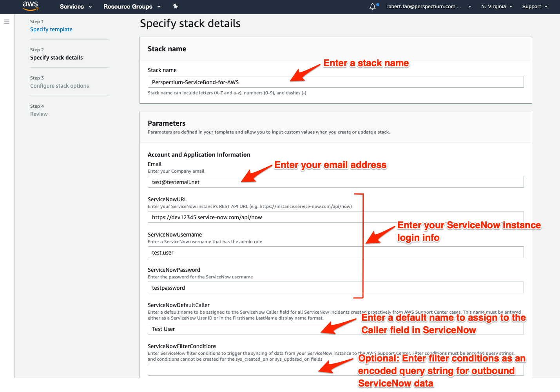Click the ServiceNowDefaultCaller input field

(335, 329)
